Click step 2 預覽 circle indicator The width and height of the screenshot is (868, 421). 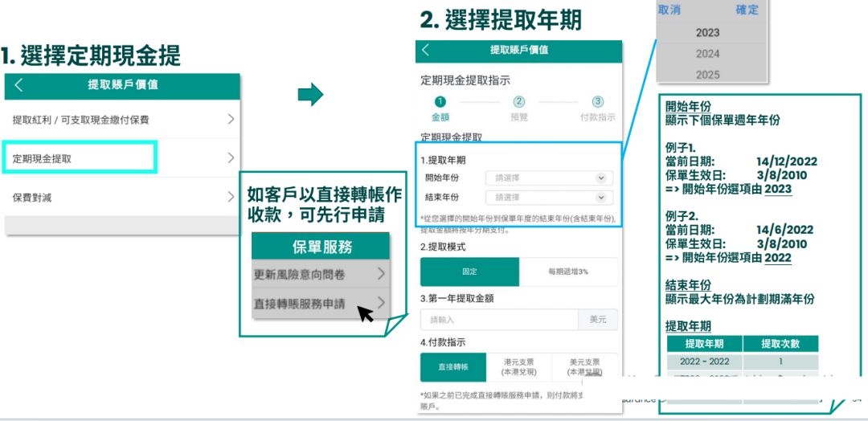pos(519,102)
